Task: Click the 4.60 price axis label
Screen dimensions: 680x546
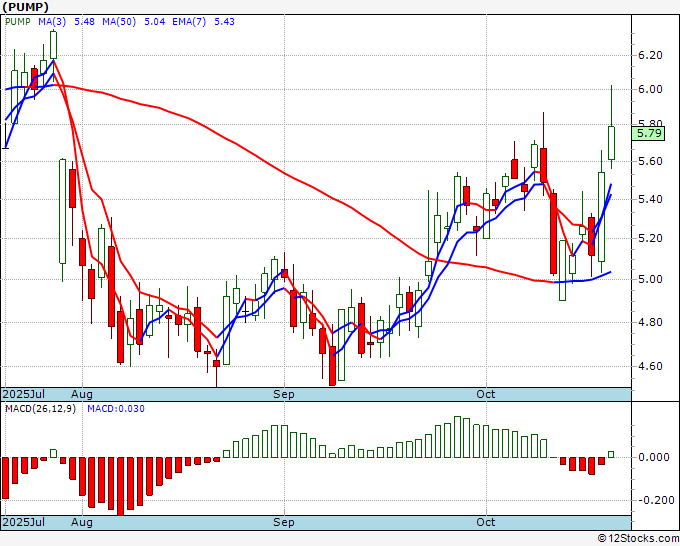Action: [650, 366]
